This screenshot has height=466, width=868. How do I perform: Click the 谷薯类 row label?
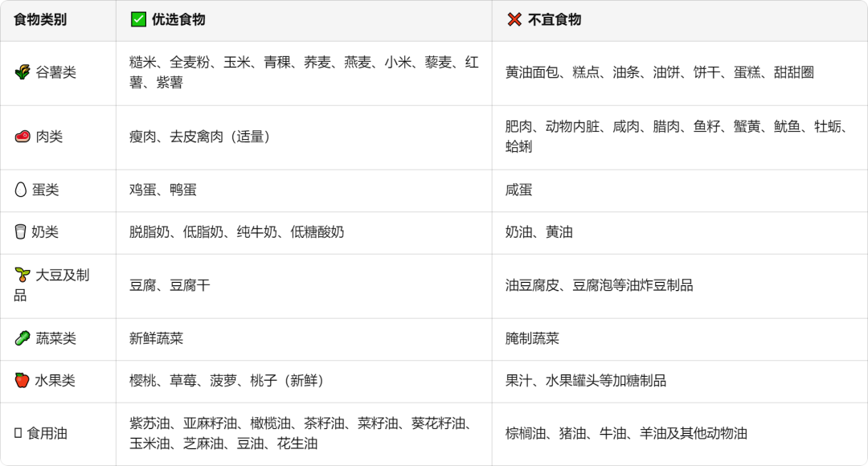(x=56, y=72)
